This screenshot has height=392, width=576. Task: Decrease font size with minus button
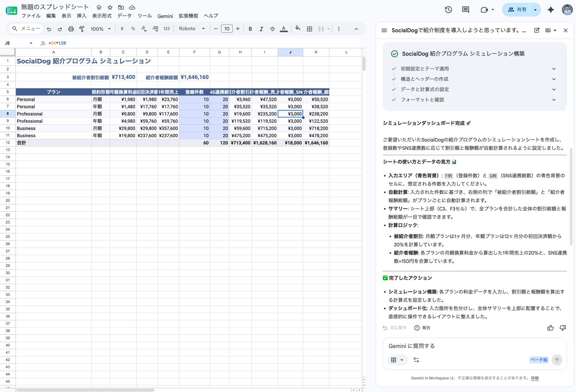(216, 29)
